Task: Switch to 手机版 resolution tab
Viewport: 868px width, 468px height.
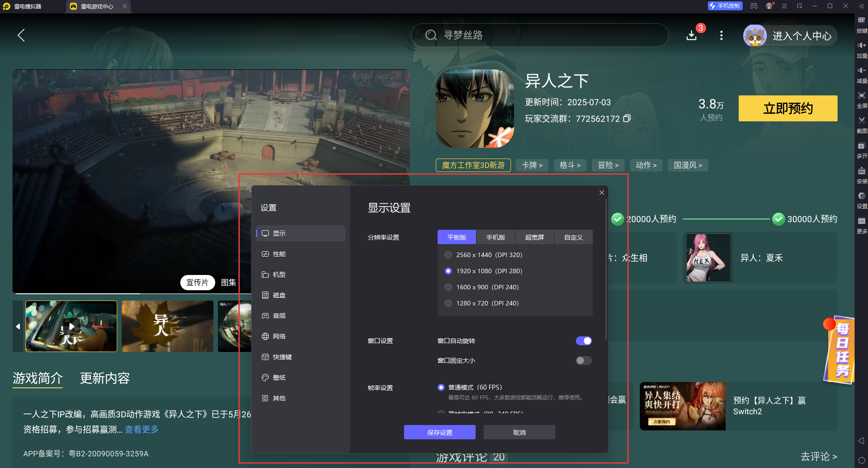Action: (x=496, y=237)
